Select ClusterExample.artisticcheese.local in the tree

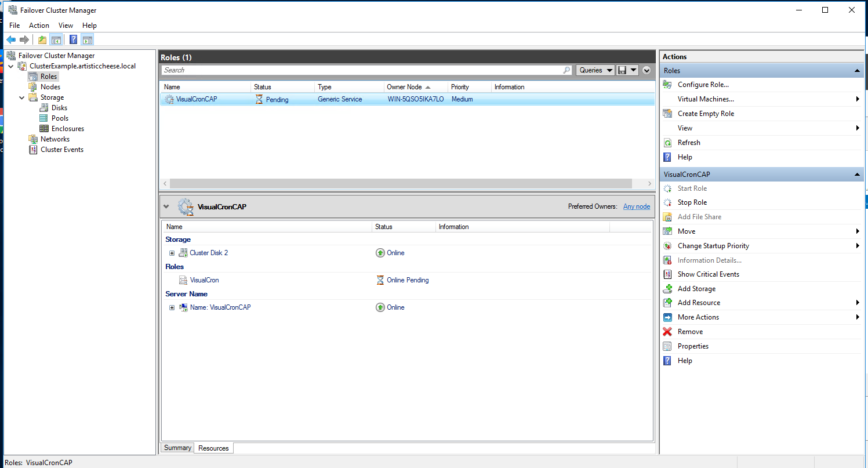click(82, 66)
